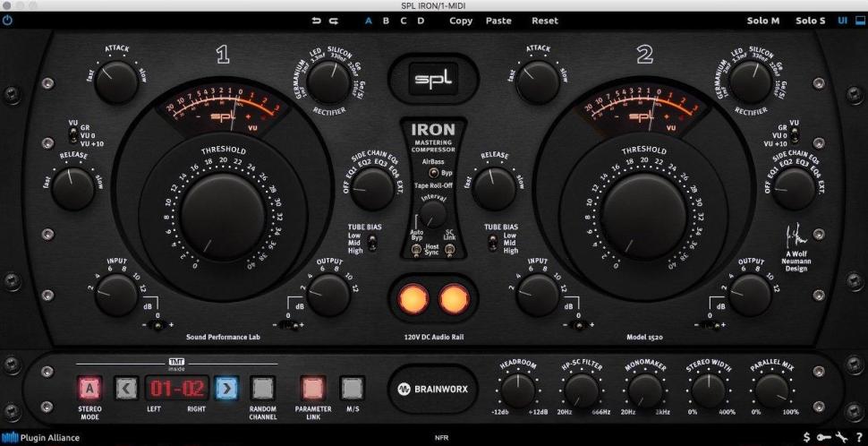This screenshot has width=868, height=446.
Task: Click the UI scaling button
Action: coord(843,21)
